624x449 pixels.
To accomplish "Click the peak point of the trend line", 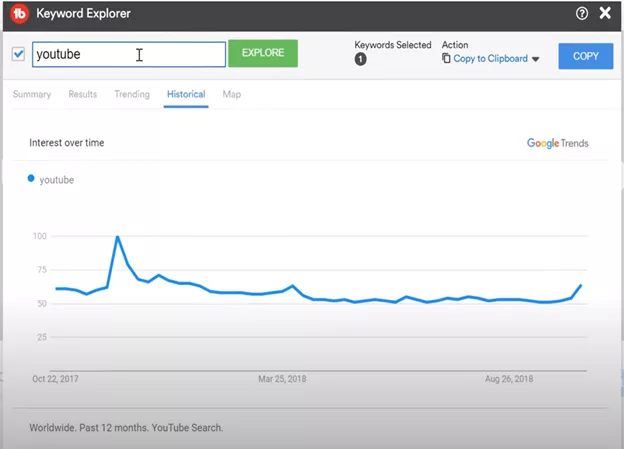I will (117, 237).
